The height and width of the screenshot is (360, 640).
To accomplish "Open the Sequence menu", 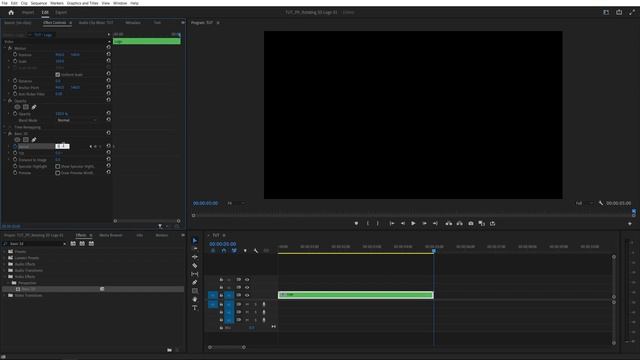I will tap(39, 3).
